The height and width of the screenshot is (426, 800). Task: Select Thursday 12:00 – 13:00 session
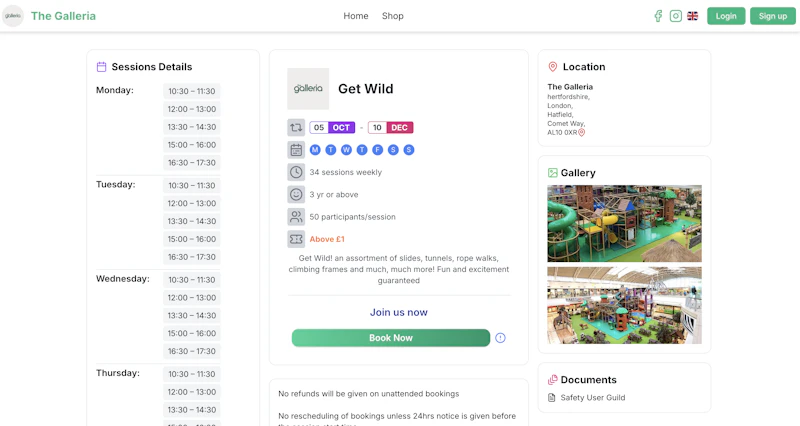point(192,392)
